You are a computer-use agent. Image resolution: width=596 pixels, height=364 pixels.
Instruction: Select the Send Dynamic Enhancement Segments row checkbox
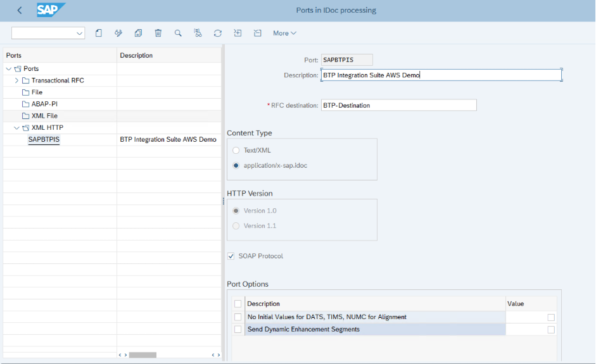(238, 329)
